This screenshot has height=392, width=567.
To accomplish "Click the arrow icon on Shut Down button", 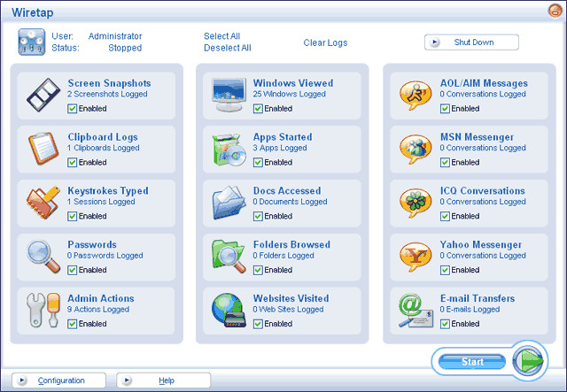I will [435, 42].
